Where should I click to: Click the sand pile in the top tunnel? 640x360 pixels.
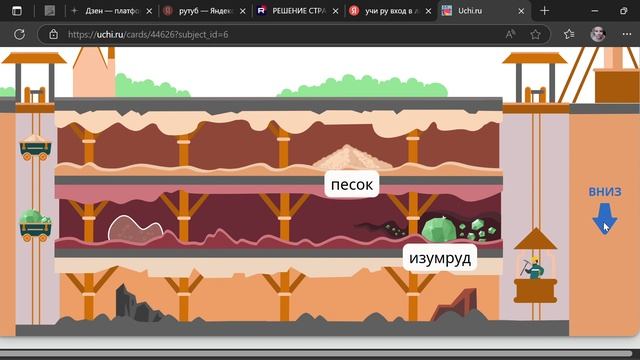351,157
